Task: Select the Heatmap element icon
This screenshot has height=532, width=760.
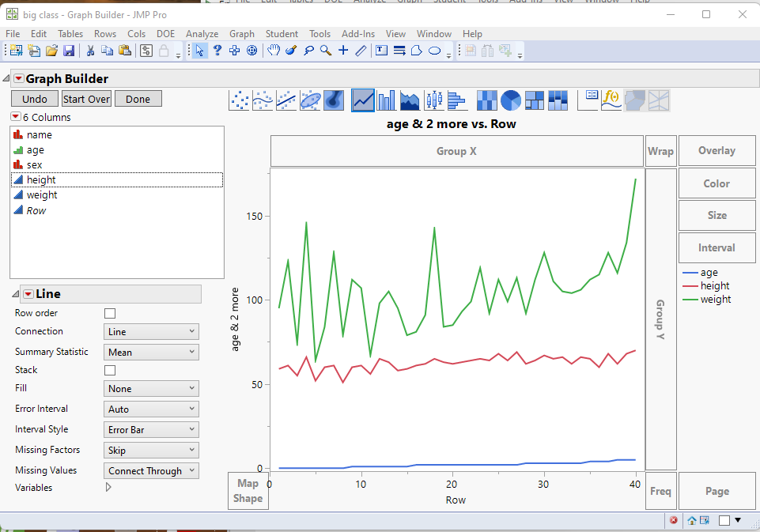Action: 486,100
